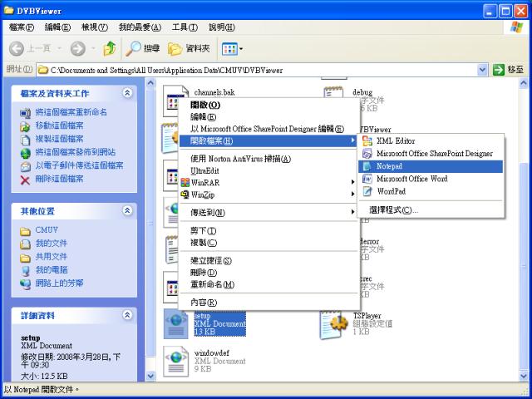532x399 pixels.
Task: Collapse the Details panel chevron
Action: tap(127, 315)
